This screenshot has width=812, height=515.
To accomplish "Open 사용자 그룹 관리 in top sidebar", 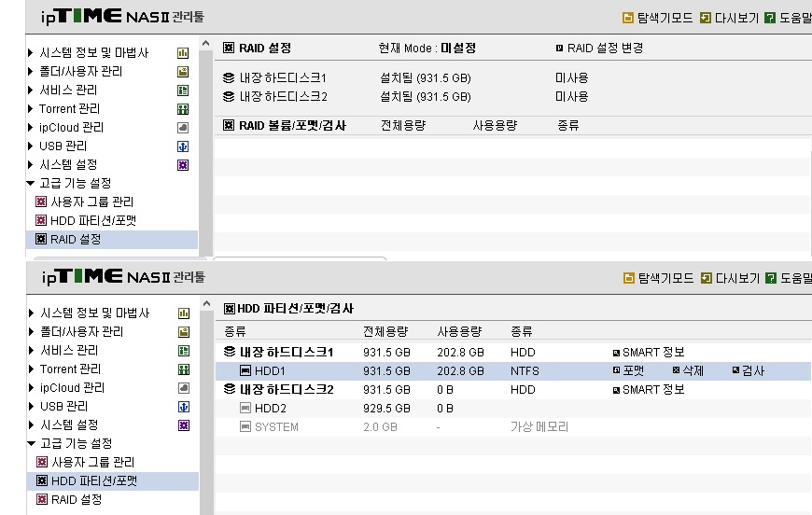I will click(92, 202).
